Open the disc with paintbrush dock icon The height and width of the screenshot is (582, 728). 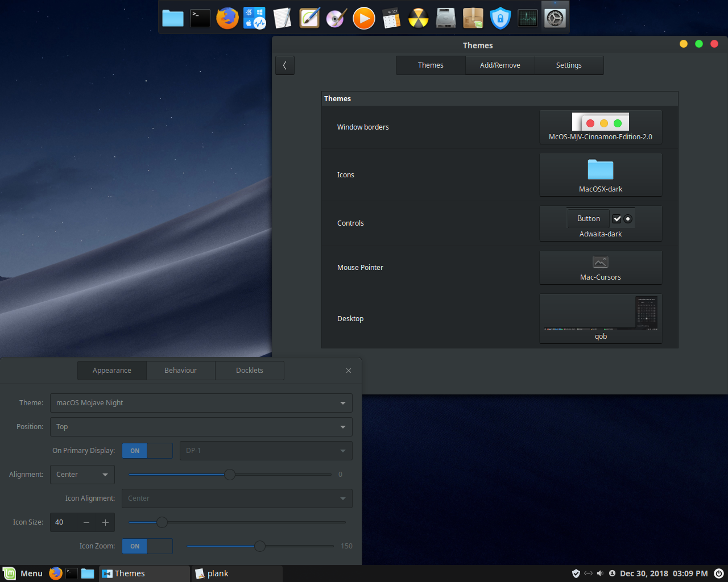[337, 18]
